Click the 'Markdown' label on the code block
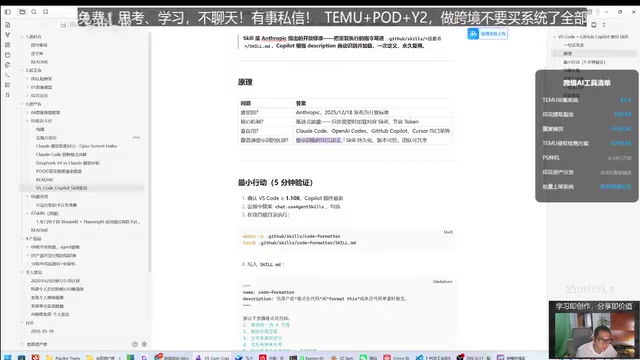 [442, 282]
